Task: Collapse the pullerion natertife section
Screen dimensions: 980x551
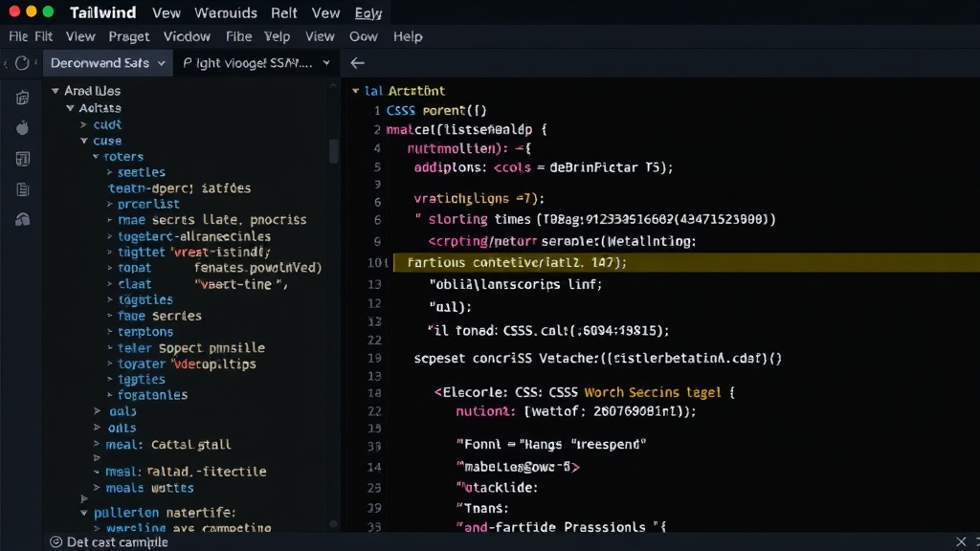Action: [84, 513]
